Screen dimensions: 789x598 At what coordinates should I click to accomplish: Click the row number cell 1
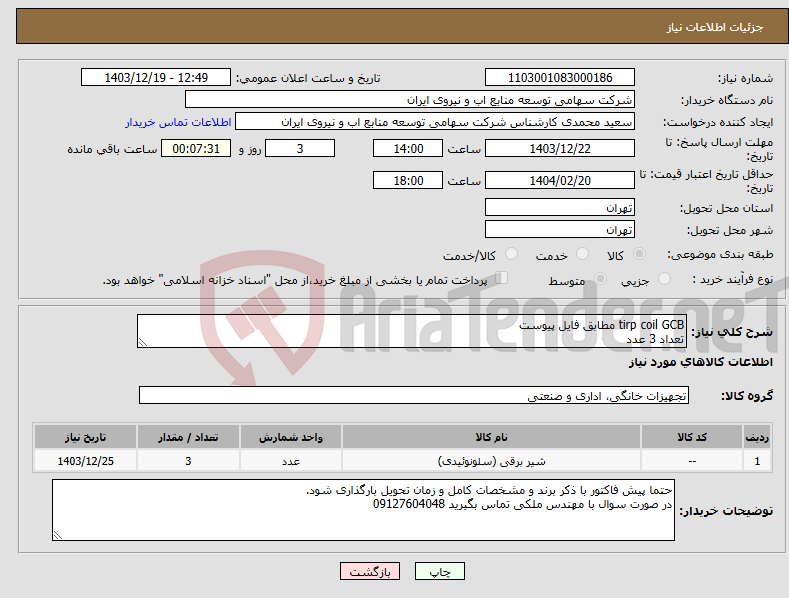pos(757,461)
